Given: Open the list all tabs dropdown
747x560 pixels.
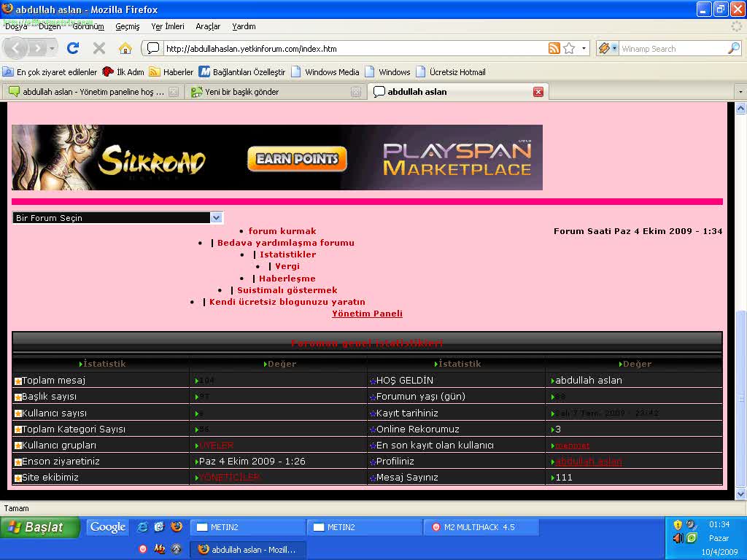Looking at the screenshot, I should [740, 92].
